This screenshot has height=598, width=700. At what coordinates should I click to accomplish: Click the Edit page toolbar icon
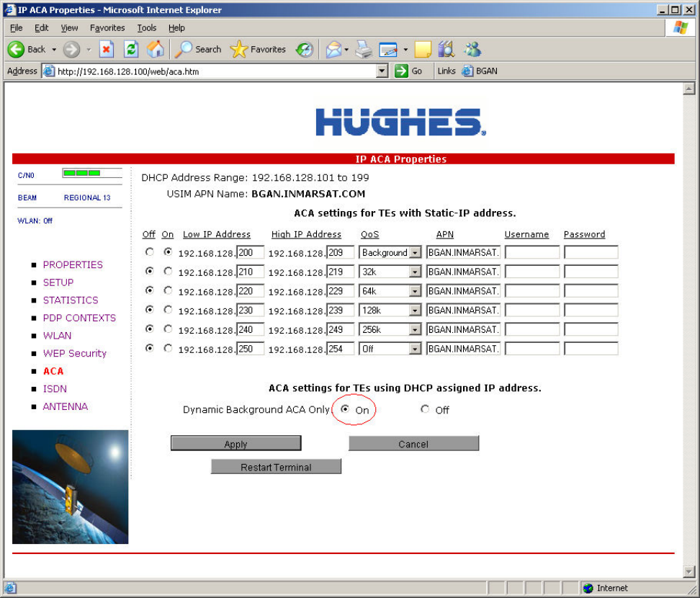click(x=388, y=49)
